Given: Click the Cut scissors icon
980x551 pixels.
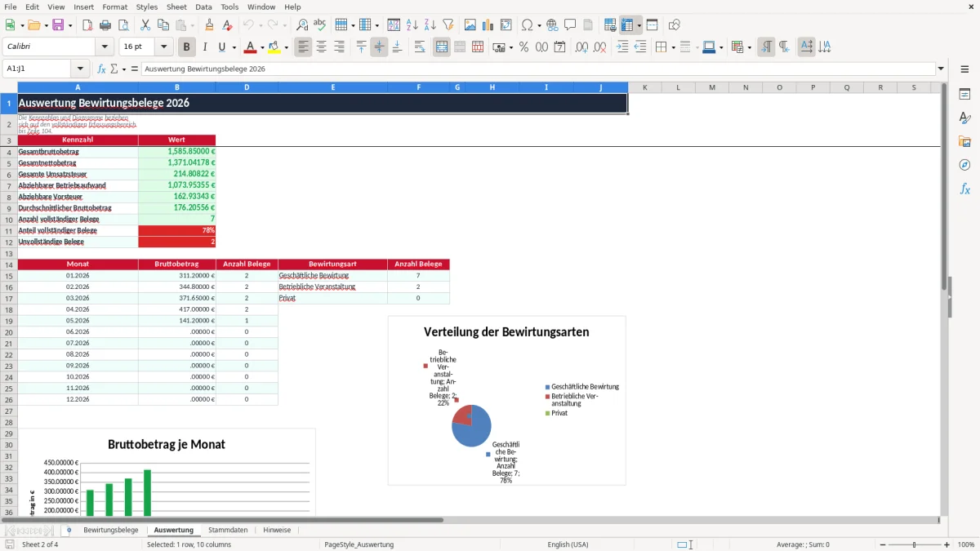Looking at the screenshot, I should 145,25.
